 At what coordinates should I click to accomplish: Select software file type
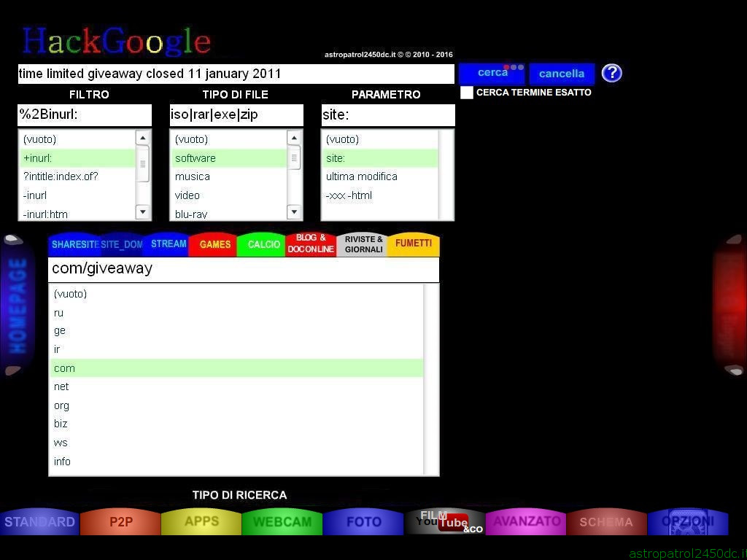(x=229, y=158)
